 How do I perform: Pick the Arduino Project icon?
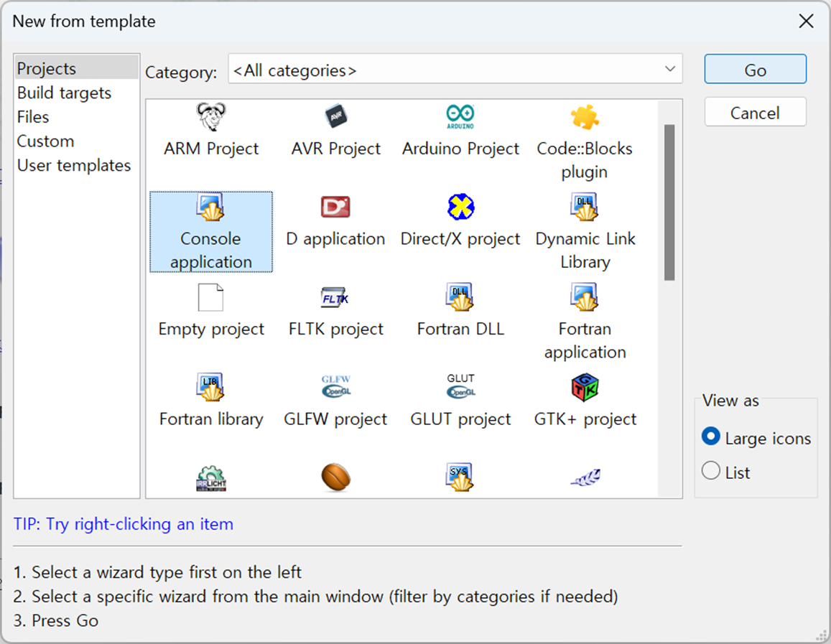(x=460, y=116)
